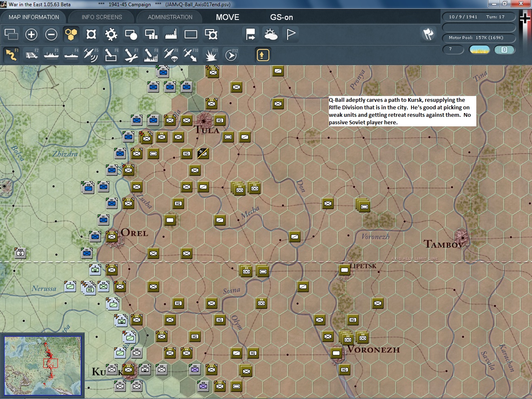532x399 pixels.
Task: Click the flag with arrow icon
Action: (251, 34)
